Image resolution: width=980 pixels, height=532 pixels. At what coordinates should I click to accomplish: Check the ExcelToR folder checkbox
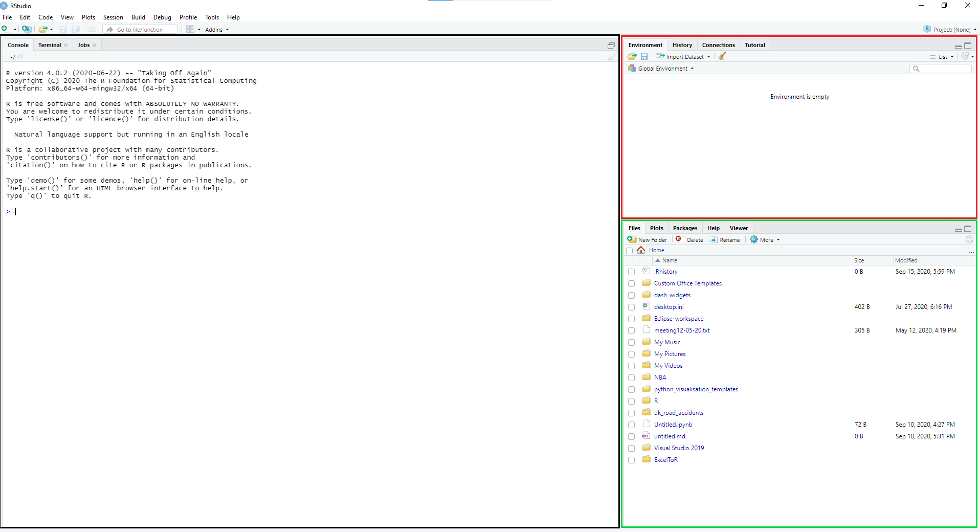click(x=632, y=460)
